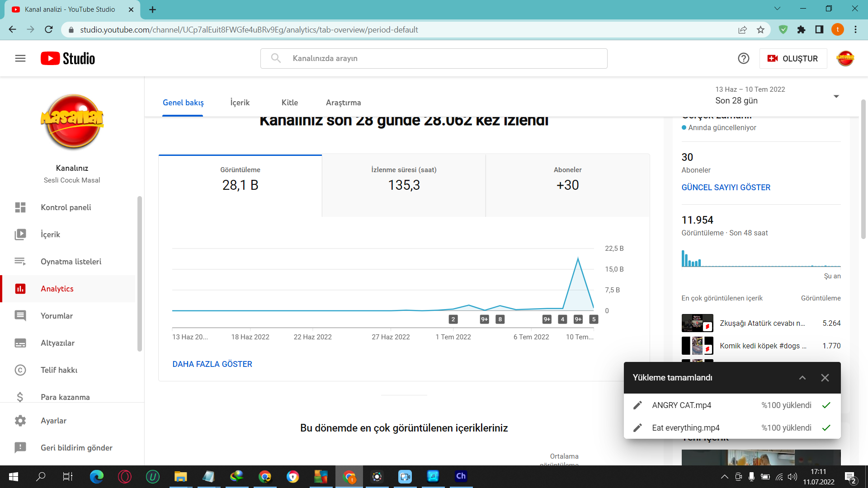Close the Yükleme tamamlandı notification

[x=825, y=378]
